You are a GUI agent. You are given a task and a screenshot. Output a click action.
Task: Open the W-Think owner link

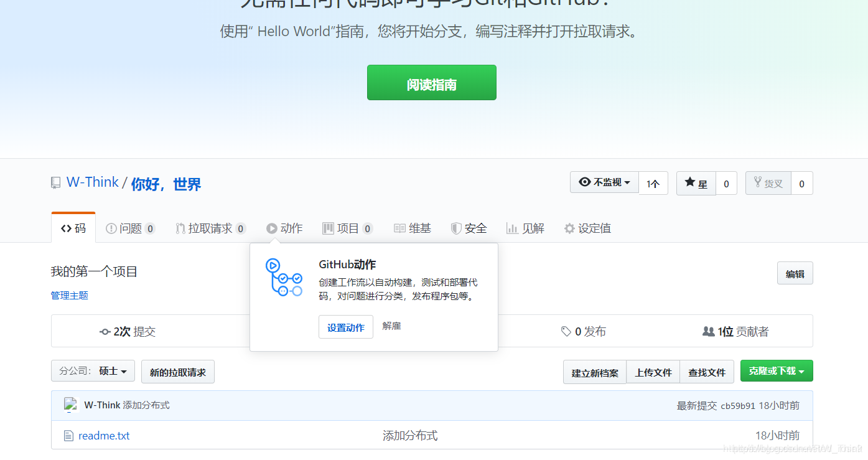[x=92, y=182]
